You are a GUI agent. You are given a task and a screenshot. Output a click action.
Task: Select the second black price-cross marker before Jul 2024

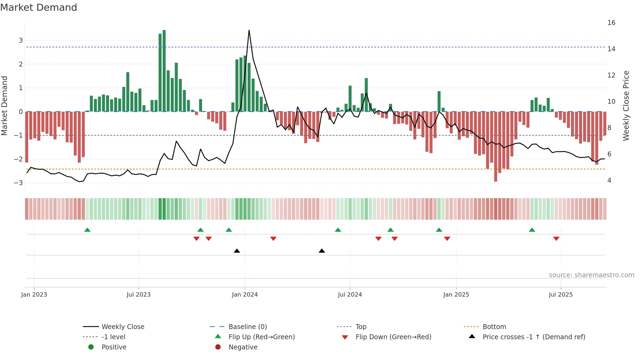[322, 251]
